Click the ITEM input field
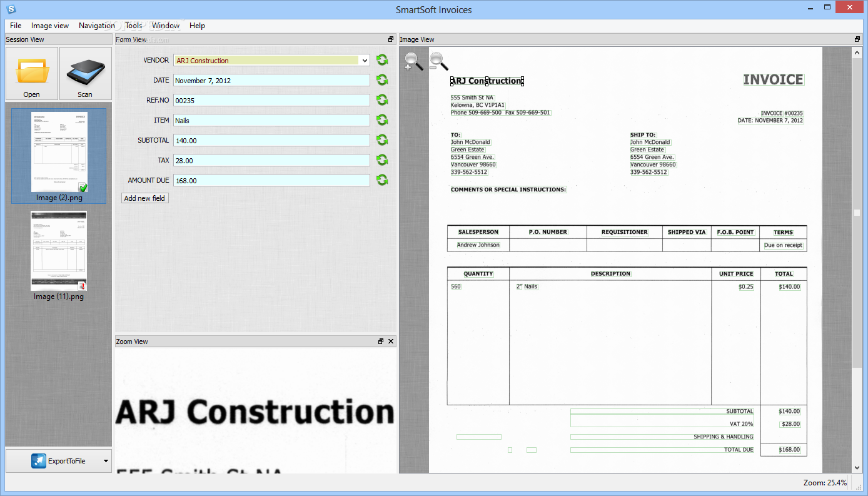This screenshot has width=868, height=496. (x=271, y=121)
